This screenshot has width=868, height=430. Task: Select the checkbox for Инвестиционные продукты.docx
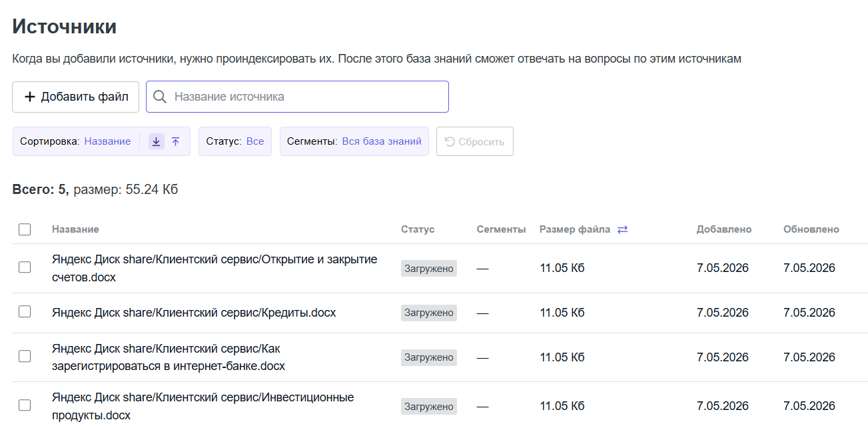pos(25,405)
